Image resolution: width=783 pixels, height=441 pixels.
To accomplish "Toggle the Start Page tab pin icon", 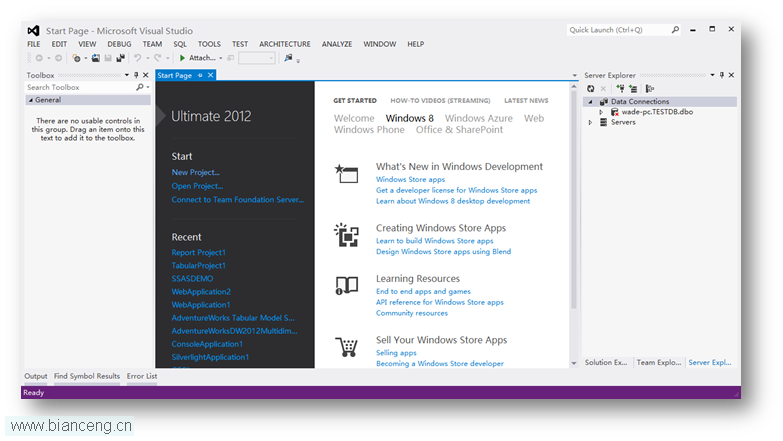I will [200, 75].
